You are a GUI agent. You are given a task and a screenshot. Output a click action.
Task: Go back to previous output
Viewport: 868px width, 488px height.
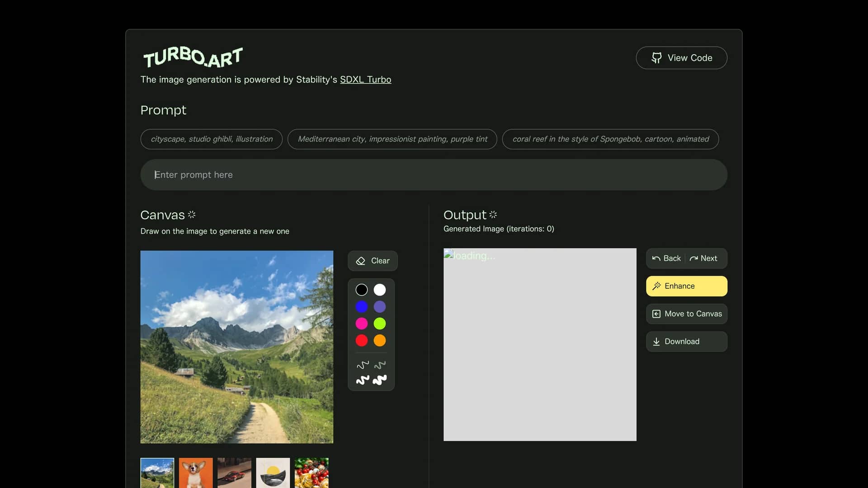coord(666,258)
